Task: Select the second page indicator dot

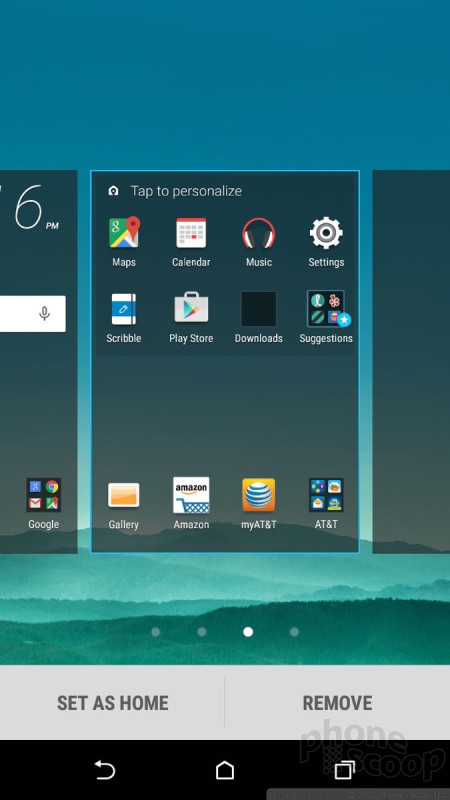Action: pyautogui.click(x=202, y=632)
